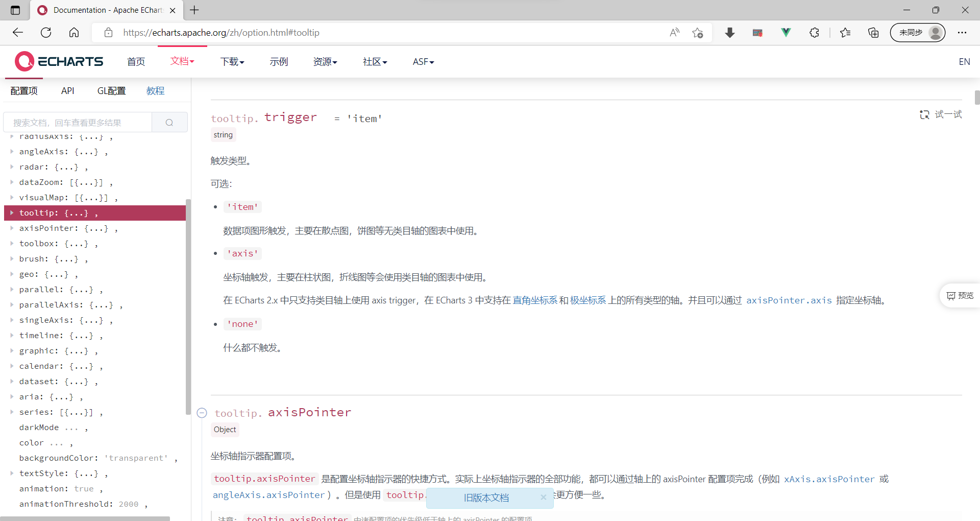980x521 pixels.
Task: Collapse the tooltip.axisPointer section
Action: 202,413
